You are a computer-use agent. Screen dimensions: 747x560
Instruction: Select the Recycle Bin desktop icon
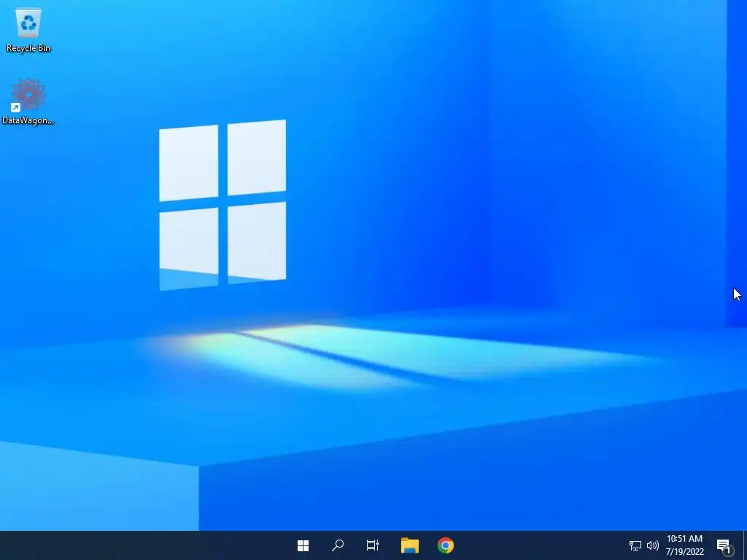[x=28, y=29]
